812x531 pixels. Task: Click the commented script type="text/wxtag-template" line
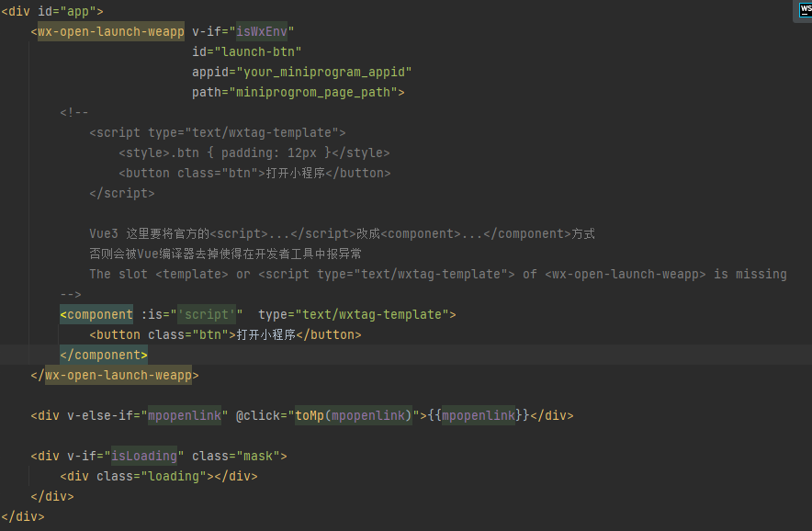(218, 132)
